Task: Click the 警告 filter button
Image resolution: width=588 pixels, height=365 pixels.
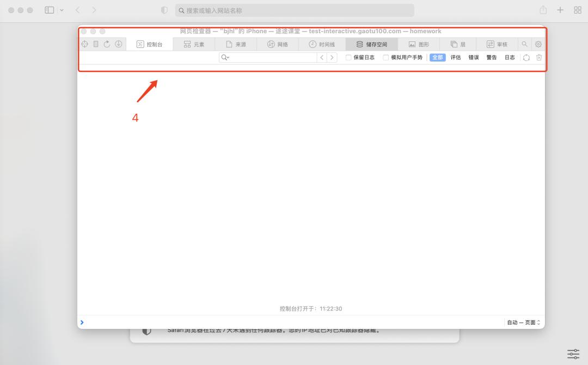Action: [491, 57]
